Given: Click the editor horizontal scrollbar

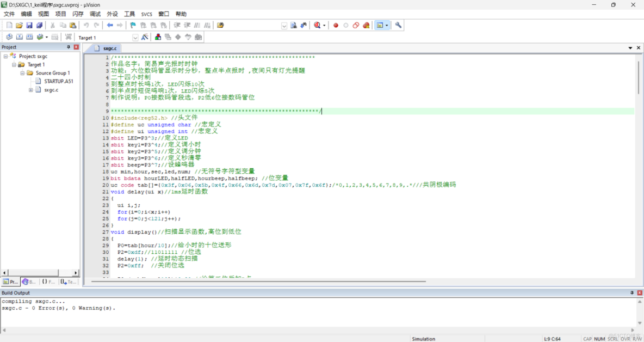Looking at the screenshot, I should pos(259,282).
